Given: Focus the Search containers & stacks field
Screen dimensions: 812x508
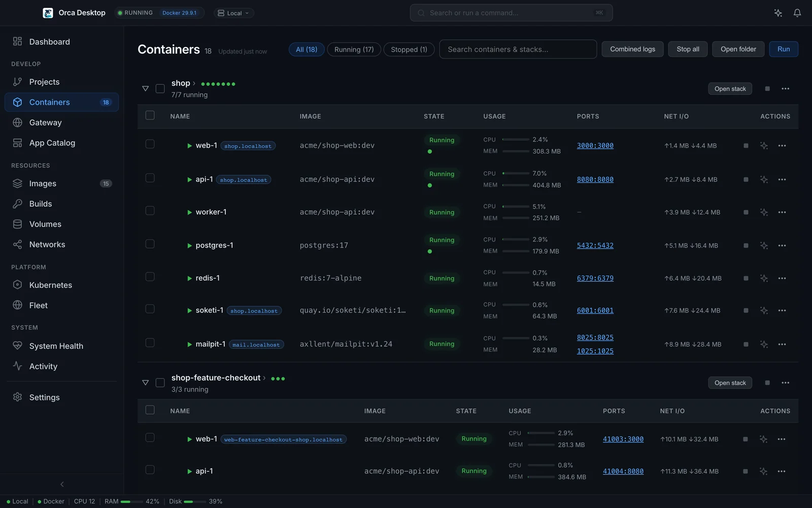Looking at the screenshot, I should (518, 49).
